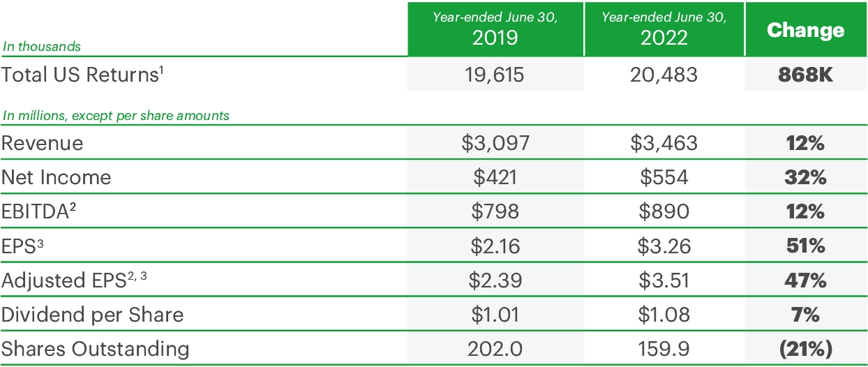Click the $2.16 EPS value
This screenshot has height=367, width=868.
(x=495, y=246)
